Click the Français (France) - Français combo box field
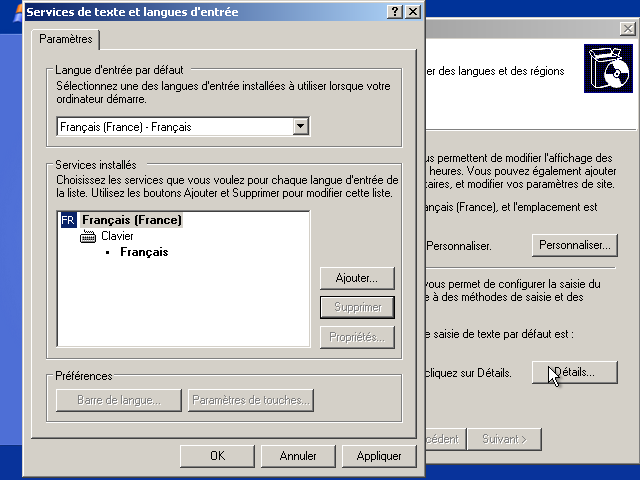Viewport: 640px width, 480px height. (174, 127)
